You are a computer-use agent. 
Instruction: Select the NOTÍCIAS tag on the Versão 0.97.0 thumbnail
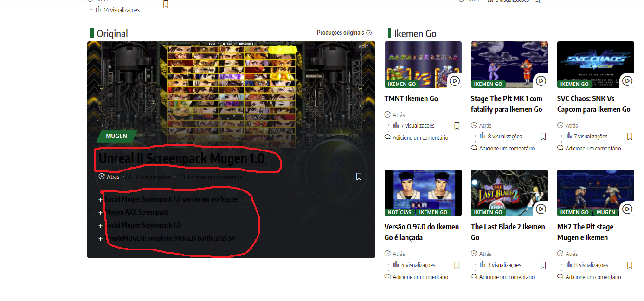(399, 212)
